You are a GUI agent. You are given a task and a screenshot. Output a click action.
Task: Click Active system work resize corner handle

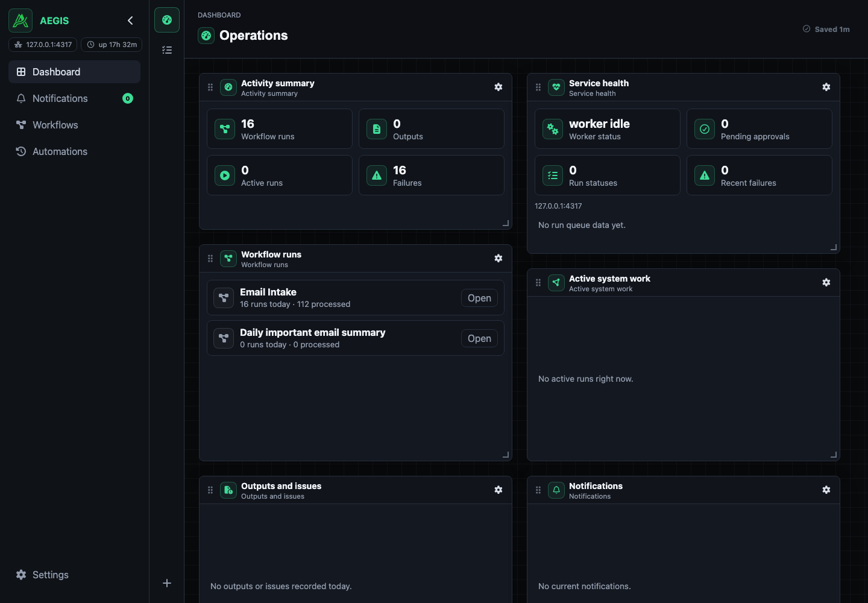[x=834, y=455]
